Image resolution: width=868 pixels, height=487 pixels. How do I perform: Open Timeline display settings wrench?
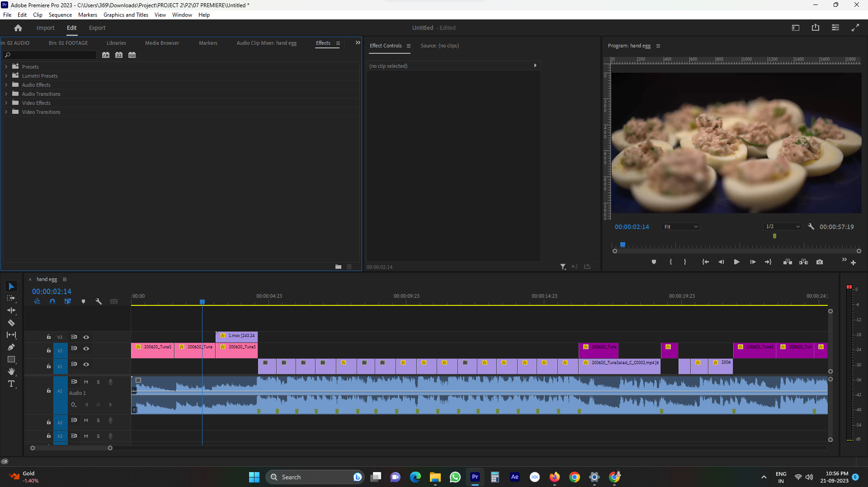[x=99, y=301]
